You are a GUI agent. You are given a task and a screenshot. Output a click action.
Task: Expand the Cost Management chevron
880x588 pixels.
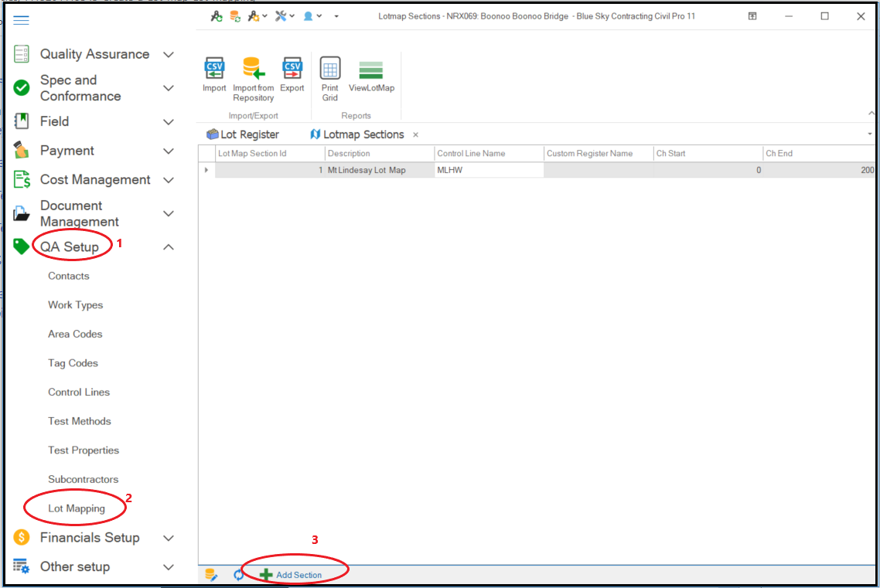click(169, 180)
